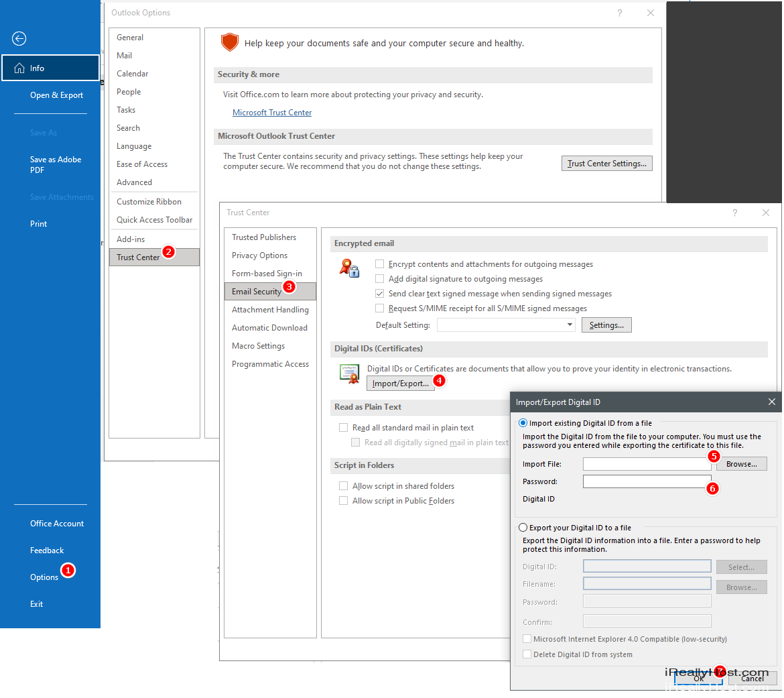Close the Import/Export Digital ID dialog

(771, 402)
